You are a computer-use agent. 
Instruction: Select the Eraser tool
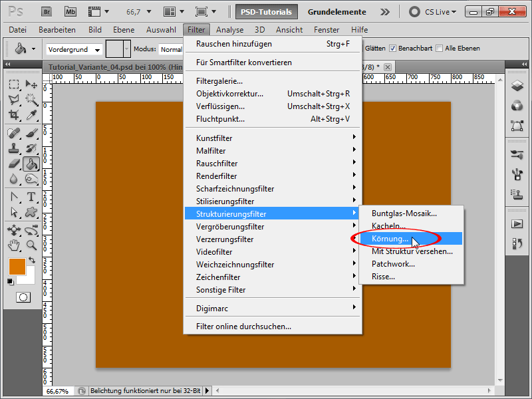click(14, 164)
